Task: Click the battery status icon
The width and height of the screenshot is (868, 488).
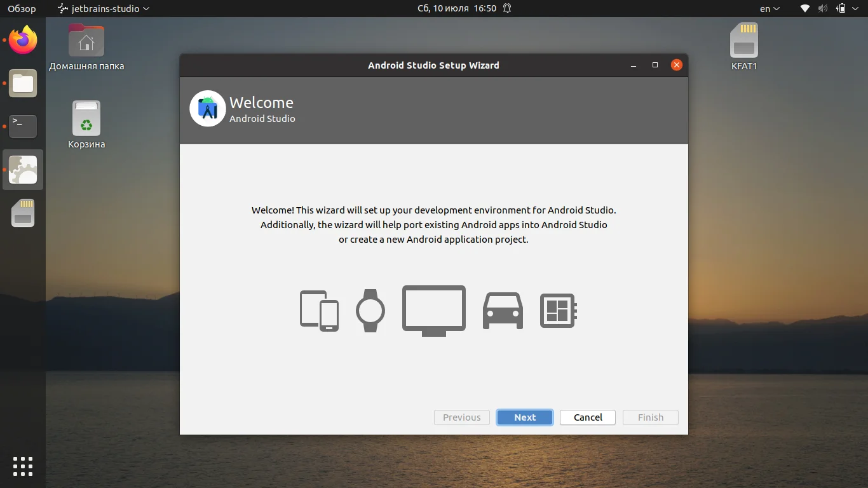Action: pos(841,8)
